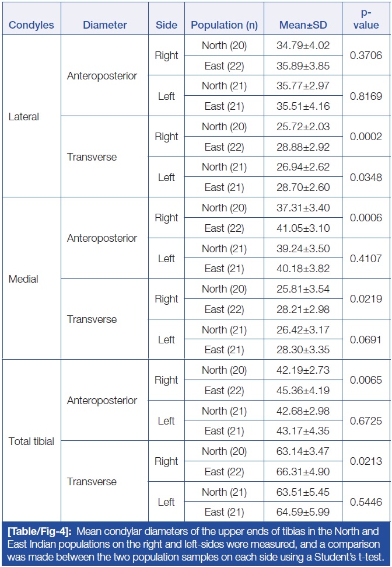Select the 66.31±4.90 mean cell

(303, 472)
